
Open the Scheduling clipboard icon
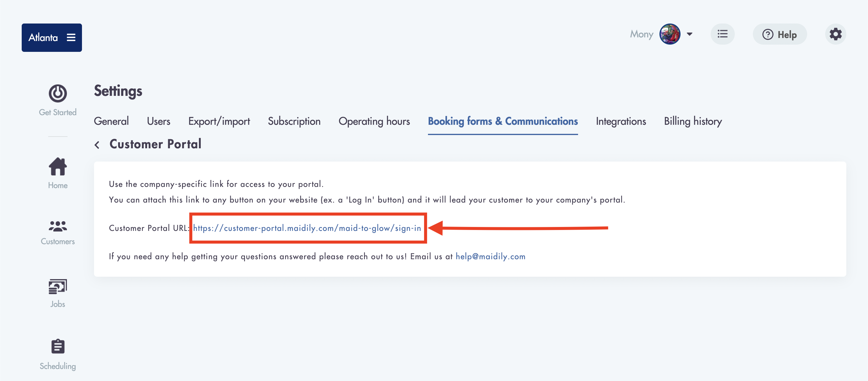(58, 346)
